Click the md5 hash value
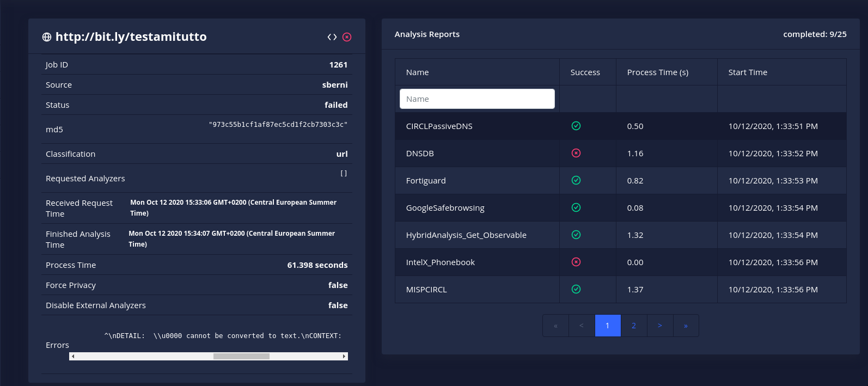Image resolution: width=868 pixels, height=386 pixels. coord(278,125)
